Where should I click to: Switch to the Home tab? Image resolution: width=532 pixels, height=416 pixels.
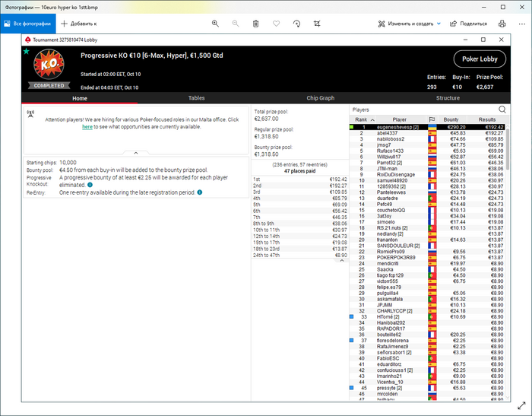click(80, 98)
